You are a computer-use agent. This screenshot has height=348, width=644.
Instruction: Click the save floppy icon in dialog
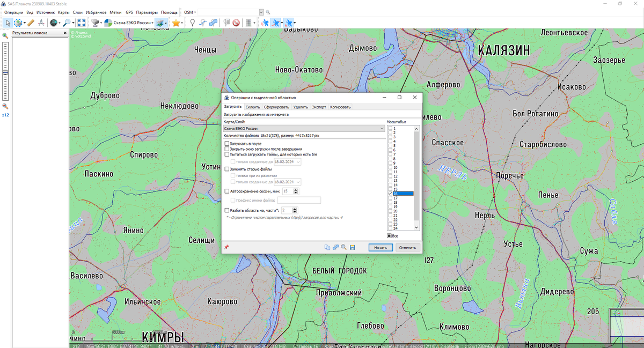tap(353, 247)
